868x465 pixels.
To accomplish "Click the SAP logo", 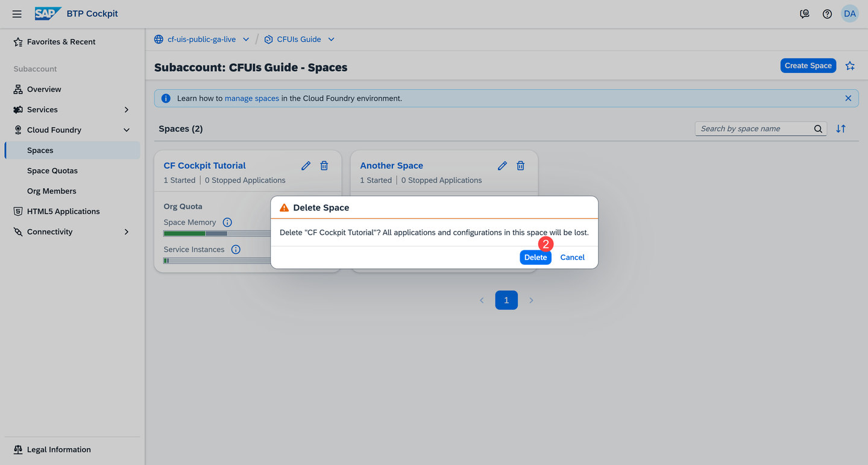I will point(48,13).
